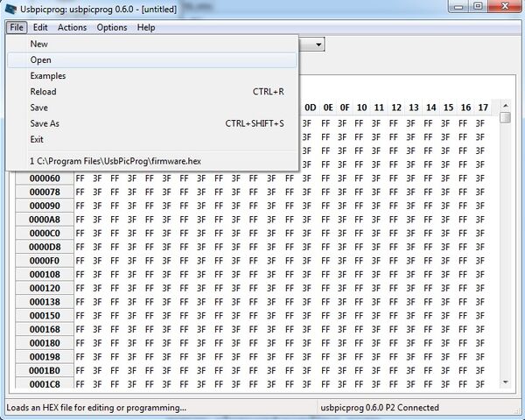The image size is (525, 420).
Task: Select row header 000168
Action: pyautogui.click(x=45, y=329)
